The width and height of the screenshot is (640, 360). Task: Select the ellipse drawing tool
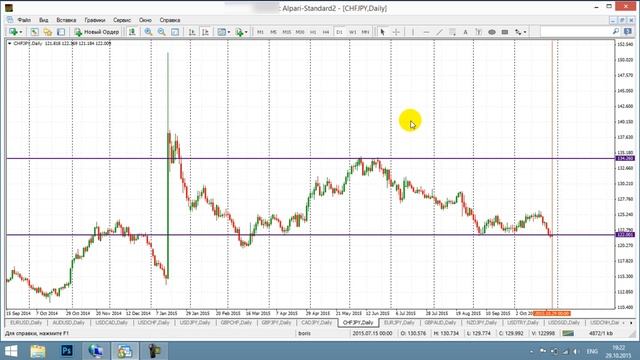click(x=492, y=32)
